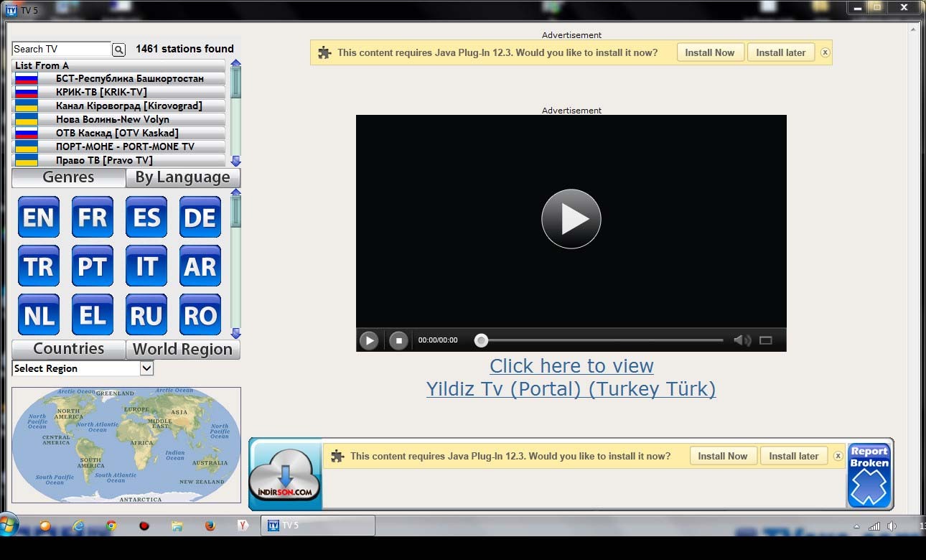Open Firefox from the taskbar

click(x=210, y=526)
